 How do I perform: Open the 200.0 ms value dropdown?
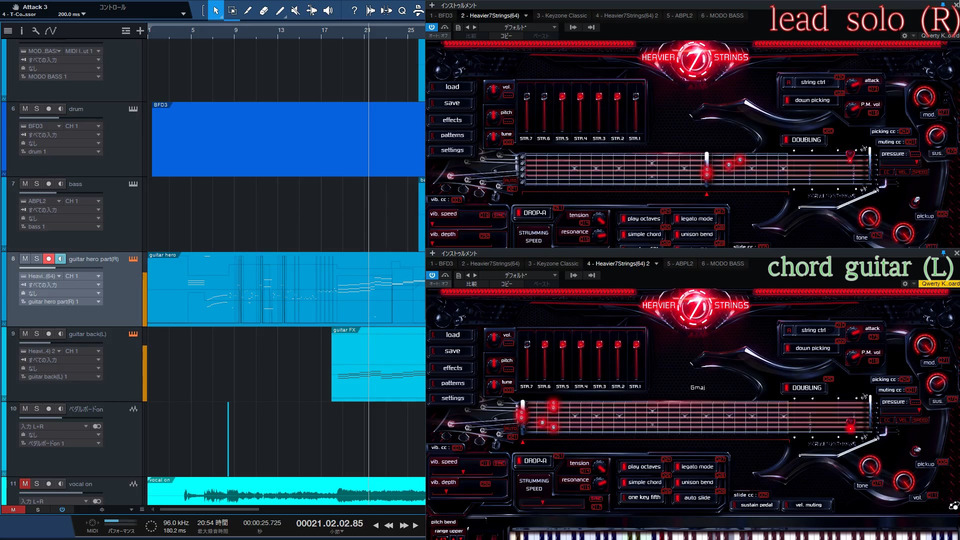point(72,13)
